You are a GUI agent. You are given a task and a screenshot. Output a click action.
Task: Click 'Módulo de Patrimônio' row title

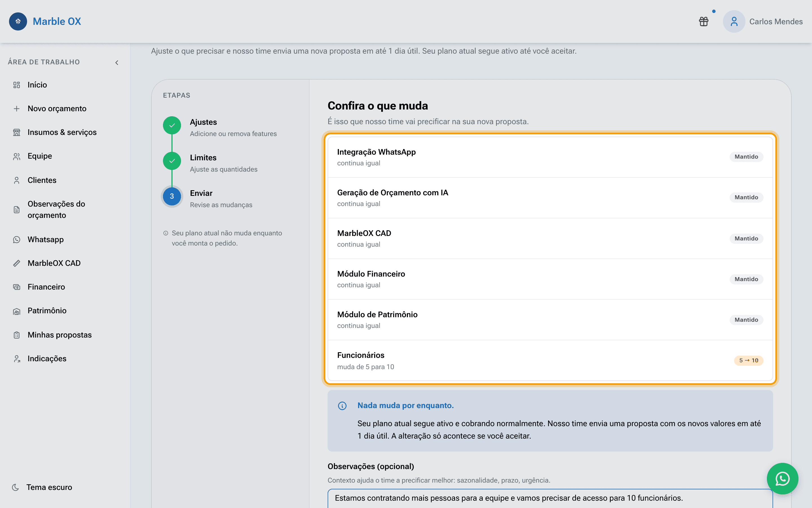click(x=377, y=314)
